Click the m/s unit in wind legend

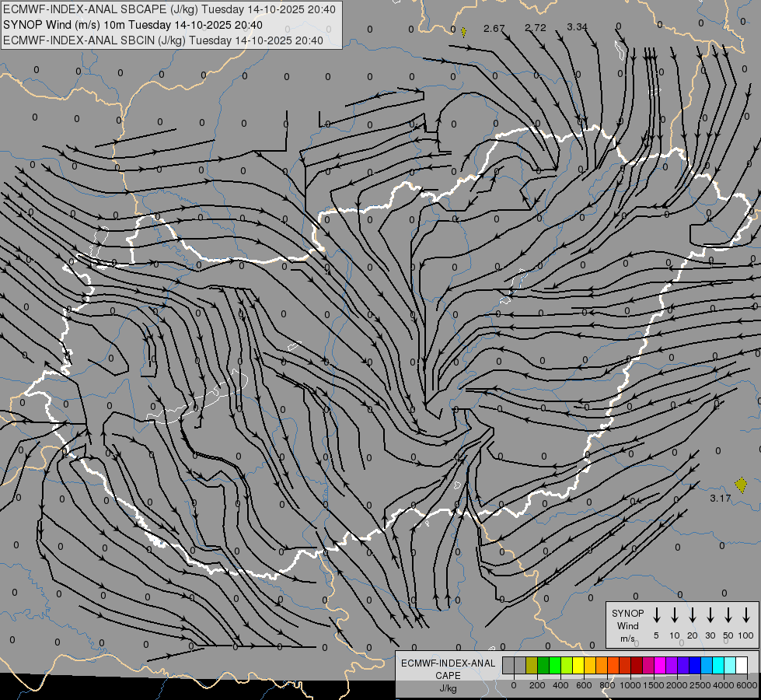click(x=627, y=639)
